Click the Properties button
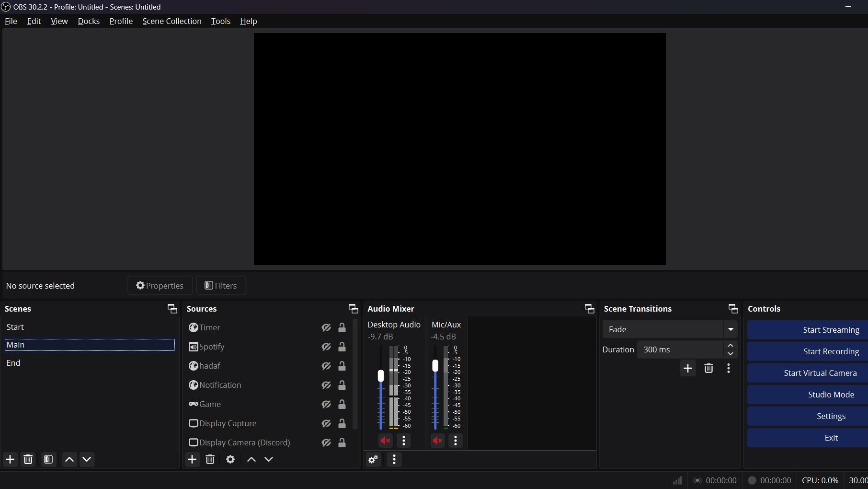This screenshot has width=868, height=489. click(160, 286)
